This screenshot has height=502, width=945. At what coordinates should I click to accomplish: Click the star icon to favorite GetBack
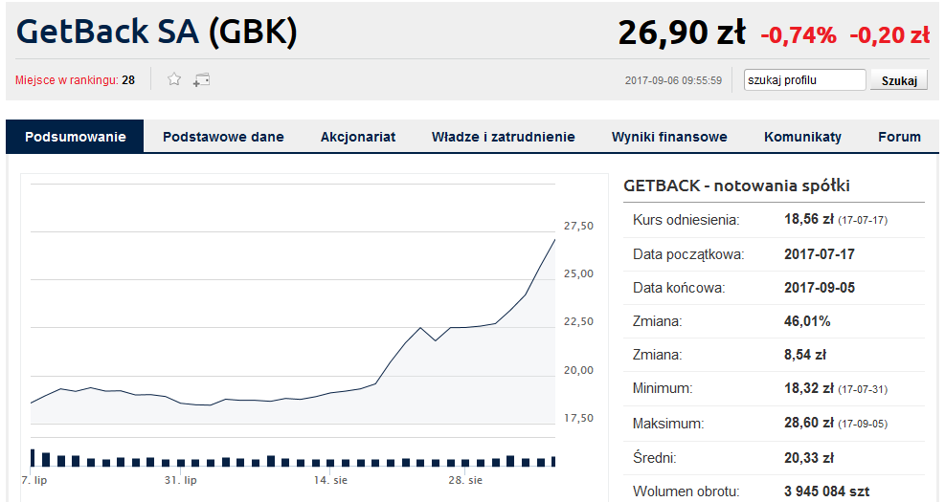point(174,80)
